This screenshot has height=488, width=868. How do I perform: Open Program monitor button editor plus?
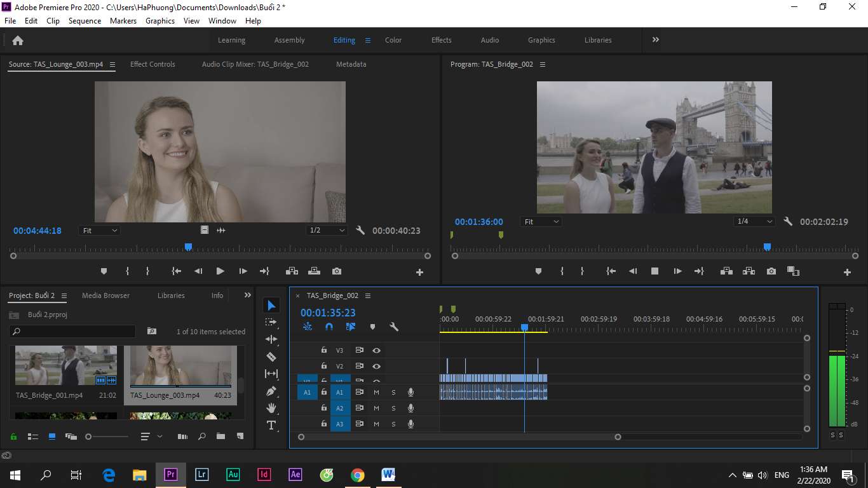[x=847, y=272]
